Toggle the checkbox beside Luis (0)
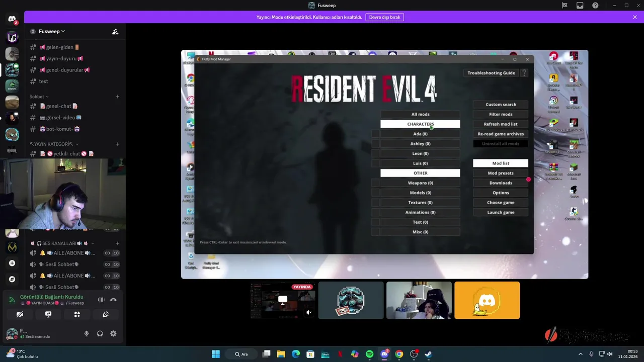Image resolution: width=644 pixels, height=362 pixels. click(375, 163)
